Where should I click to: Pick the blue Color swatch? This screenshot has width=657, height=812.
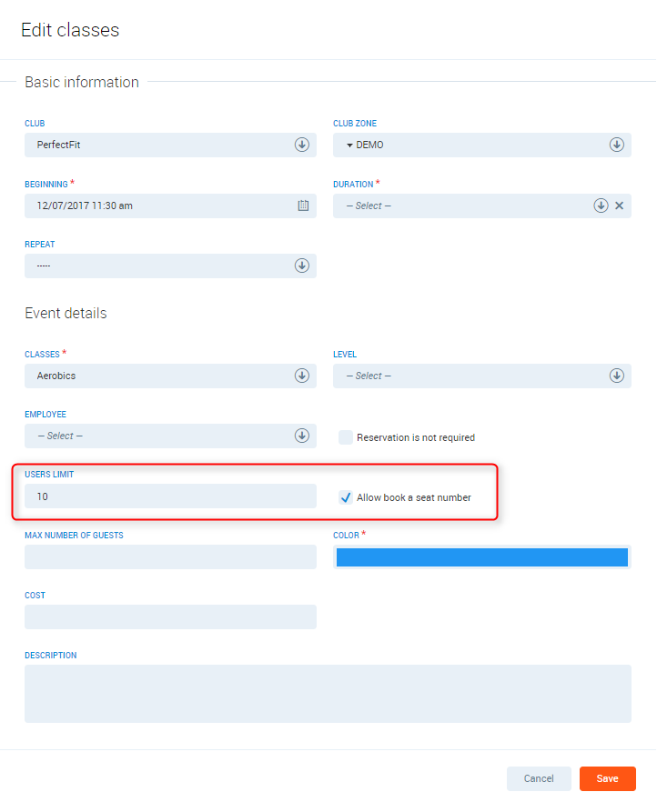pos(482,557)
